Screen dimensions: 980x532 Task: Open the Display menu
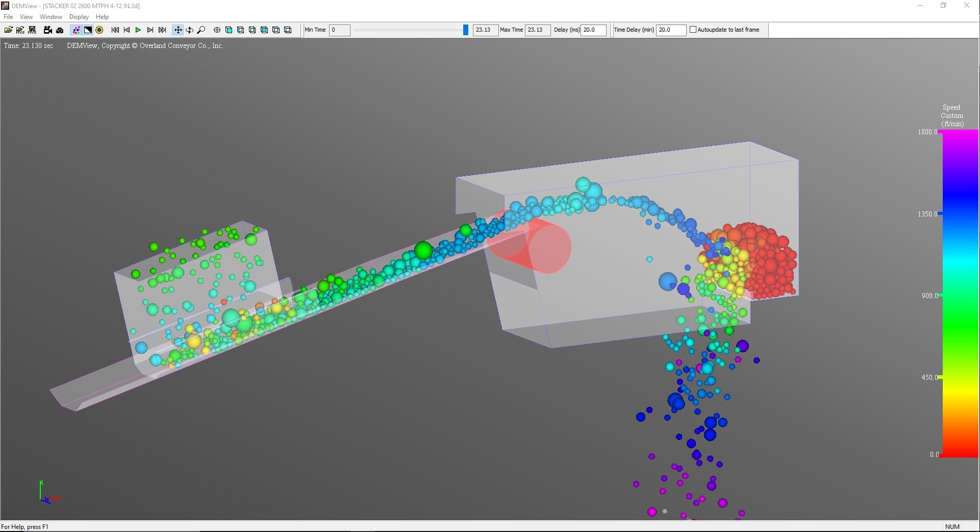click(x=79, y=17)
